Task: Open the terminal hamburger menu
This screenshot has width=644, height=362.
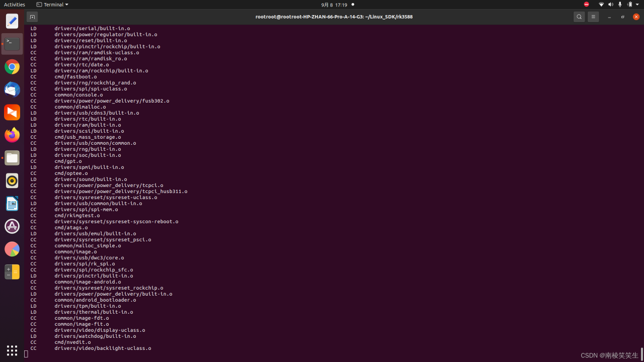Action: 593,17
